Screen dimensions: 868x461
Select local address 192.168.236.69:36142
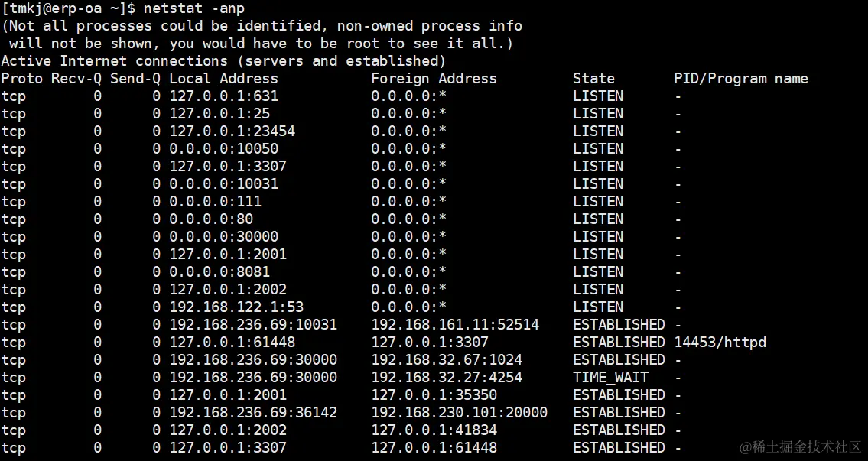tap(253, 412)
